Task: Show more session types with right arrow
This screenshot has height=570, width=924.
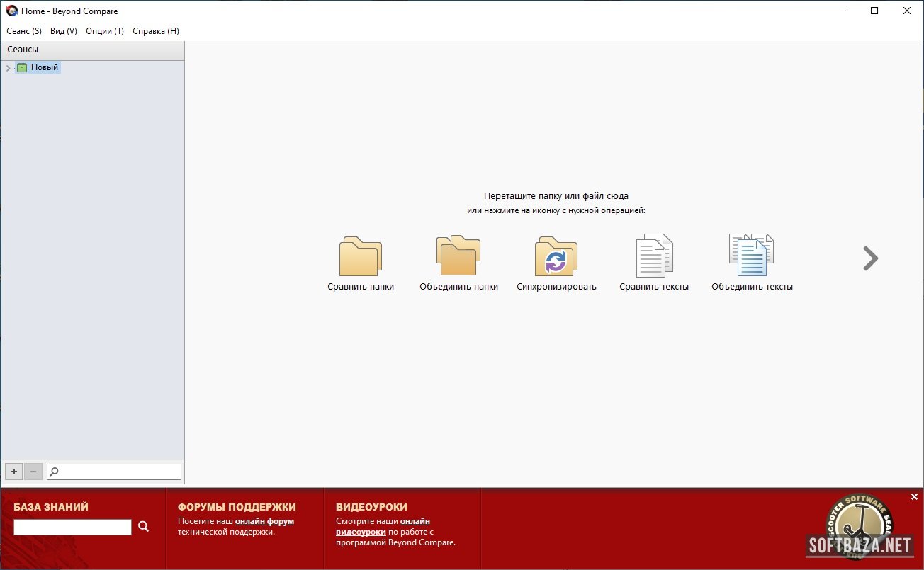Action: (870, 259)
